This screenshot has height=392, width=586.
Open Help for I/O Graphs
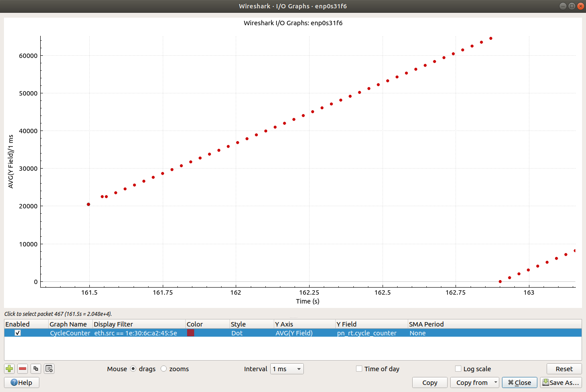pyautogui.click(x=21, y=383)
